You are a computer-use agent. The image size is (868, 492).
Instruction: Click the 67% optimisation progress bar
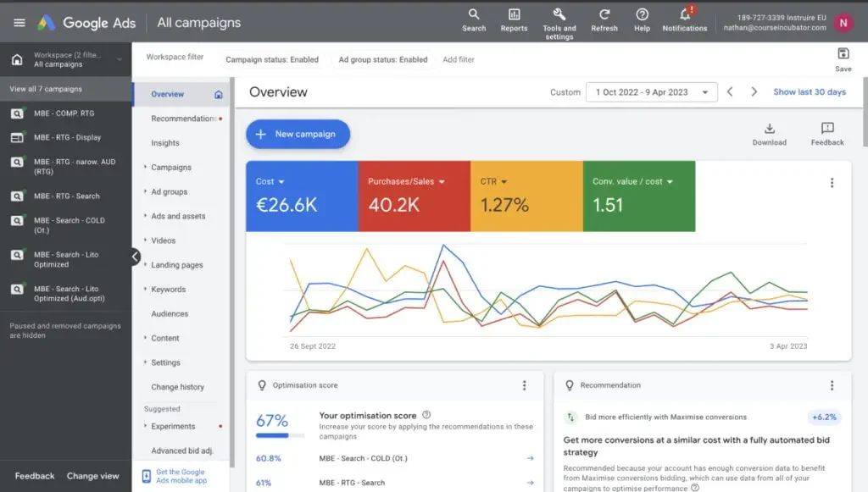tap(280, 435)
